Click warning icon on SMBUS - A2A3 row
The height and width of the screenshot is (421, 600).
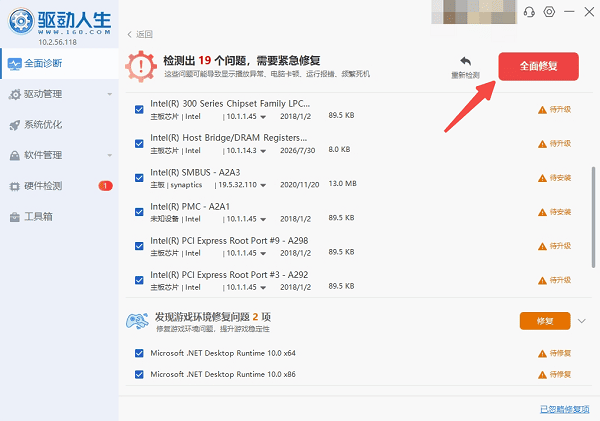click(542, 178)
